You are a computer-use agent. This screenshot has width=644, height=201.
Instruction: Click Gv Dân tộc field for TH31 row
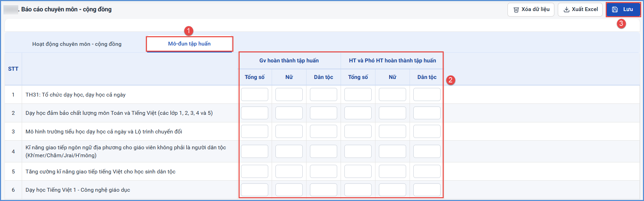click(323, 94)
